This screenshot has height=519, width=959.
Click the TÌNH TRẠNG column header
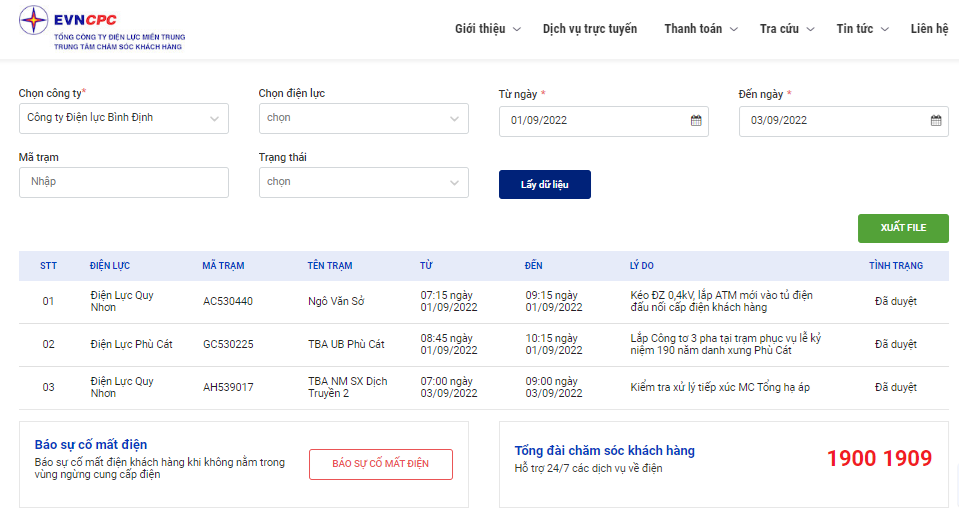tap(895, 265)
